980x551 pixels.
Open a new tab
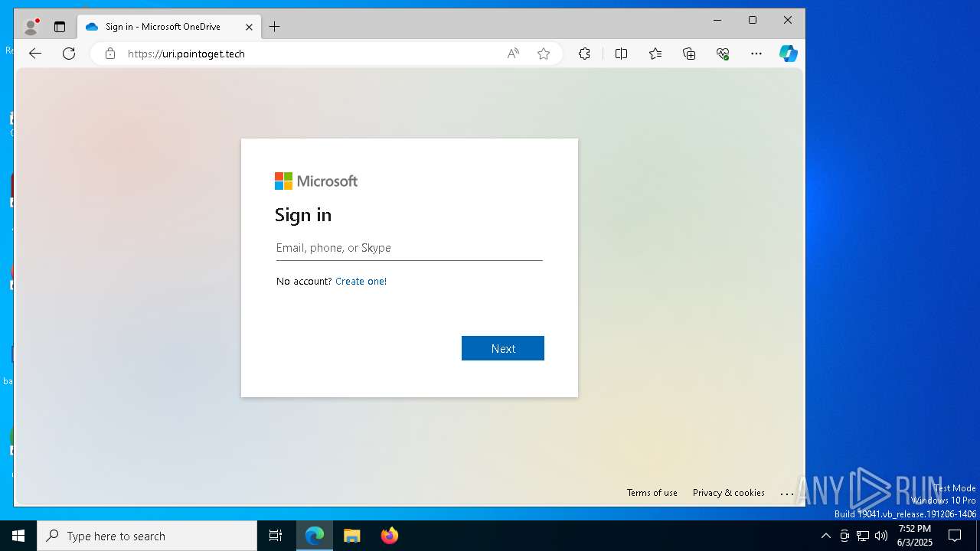(274, 27)
